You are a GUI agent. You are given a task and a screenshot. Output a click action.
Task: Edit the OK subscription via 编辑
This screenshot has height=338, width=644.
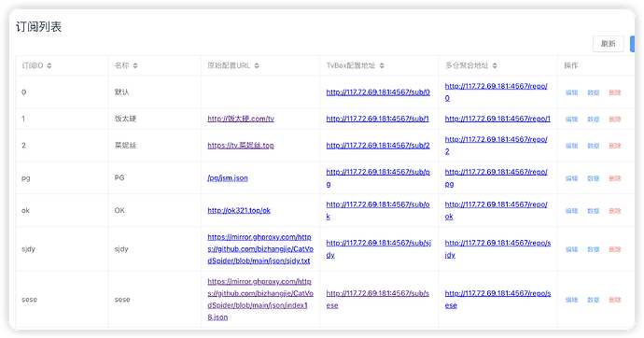571,211
